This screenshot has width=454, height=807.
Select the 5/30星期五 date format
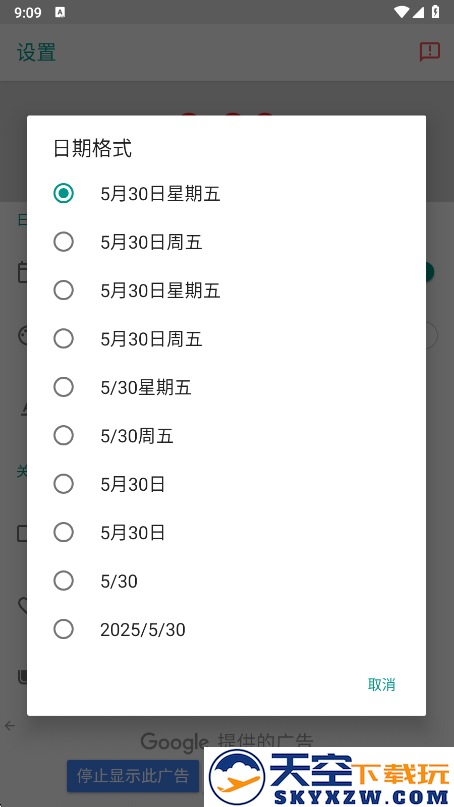[x=226, y=387]
